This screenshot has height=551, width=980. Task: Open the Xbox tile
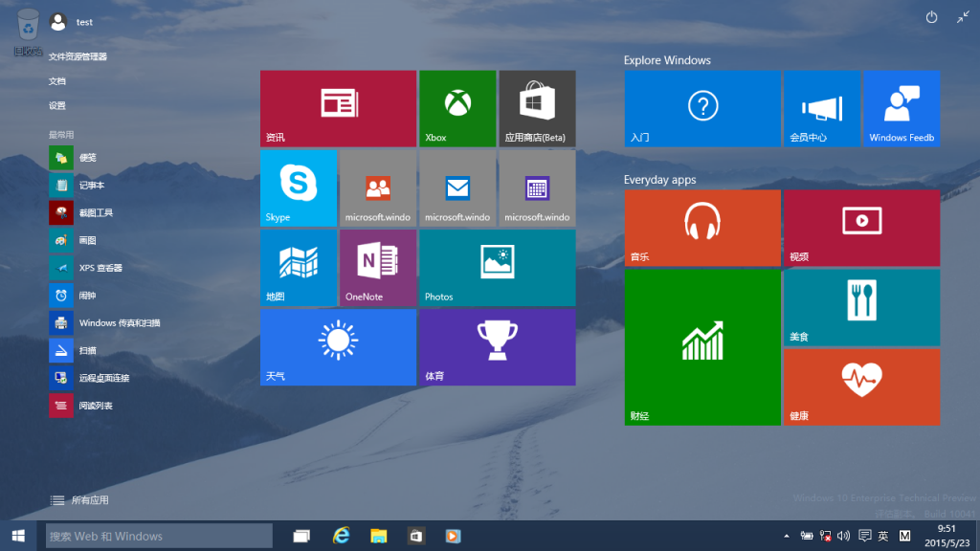(x=457, y=108)
